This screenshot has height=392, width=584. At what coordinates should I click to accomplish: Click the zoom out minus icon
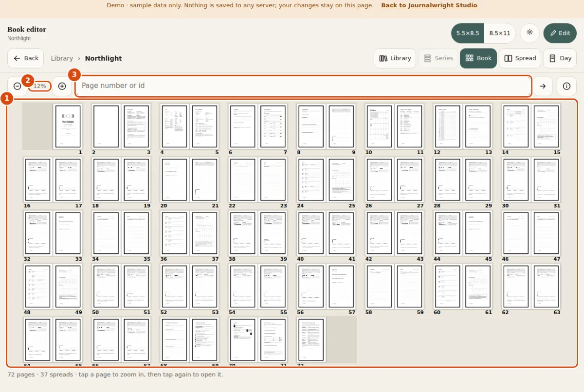[x=17, y=86]
